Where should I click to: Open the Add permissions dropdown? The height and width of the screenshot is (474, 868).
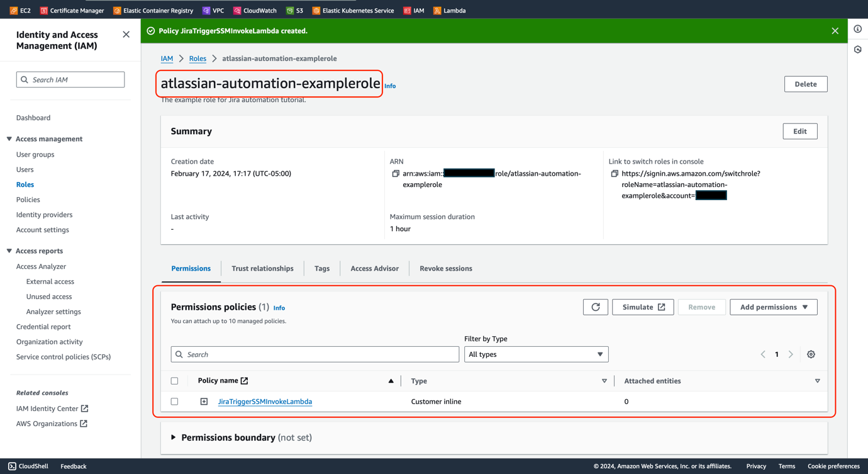pyautogui.click(x=774, y=307)
